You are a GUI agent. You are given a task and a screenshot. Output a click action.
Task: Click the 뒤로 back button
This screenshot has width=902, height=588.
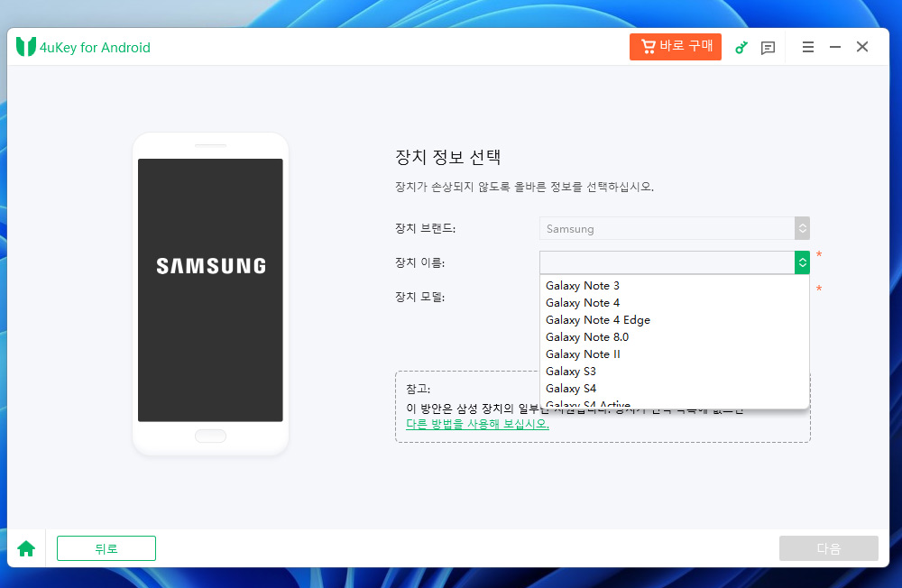click(106, 548)
